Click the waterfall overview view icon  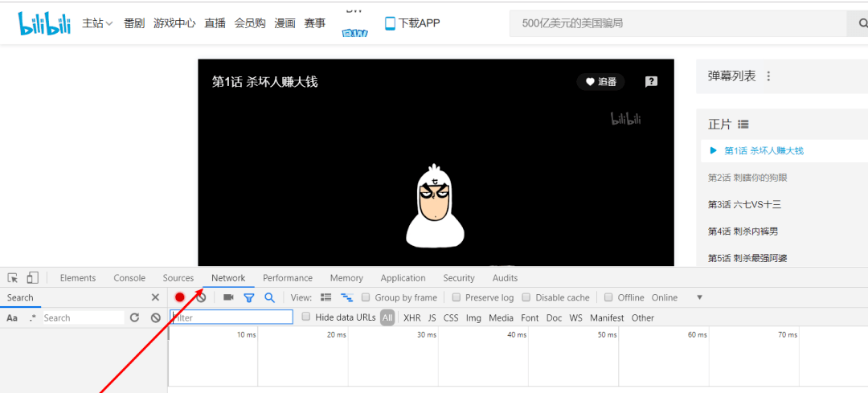(347, 298)
